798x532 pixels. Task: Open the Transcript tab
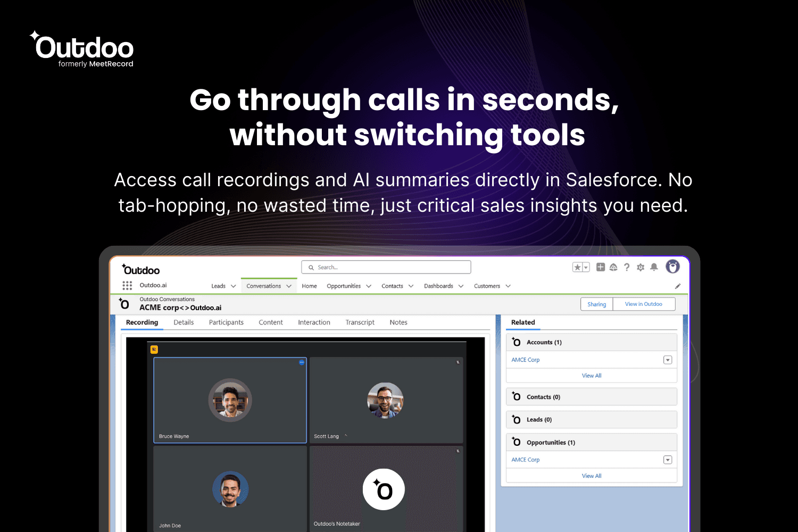point(360,322)
